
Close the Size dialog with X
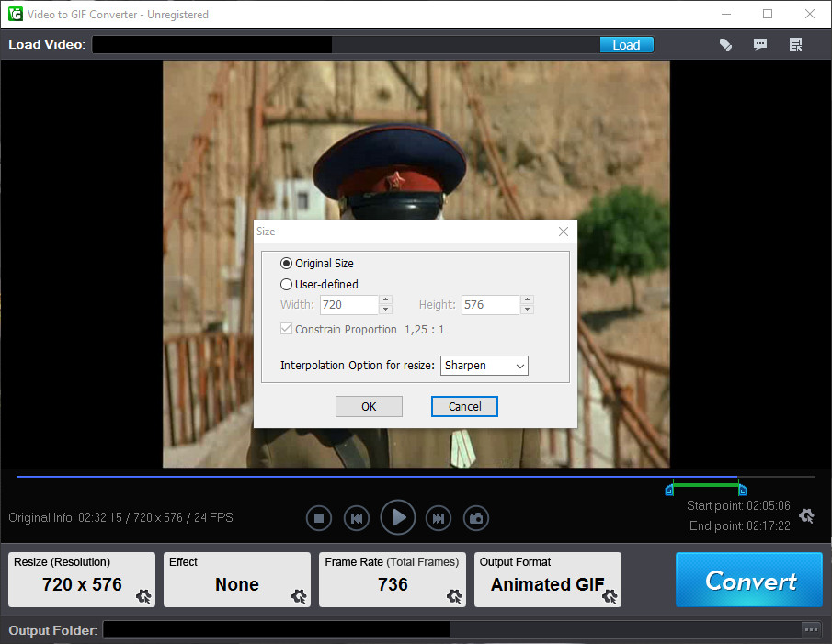(564, 232)
